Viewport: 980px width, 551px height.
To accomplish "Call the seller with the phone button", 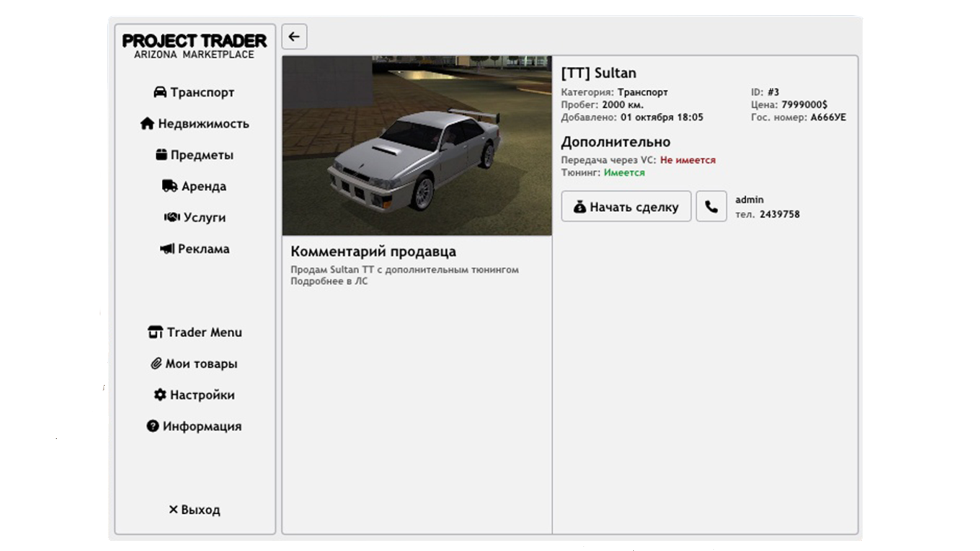I will (711, 206).
